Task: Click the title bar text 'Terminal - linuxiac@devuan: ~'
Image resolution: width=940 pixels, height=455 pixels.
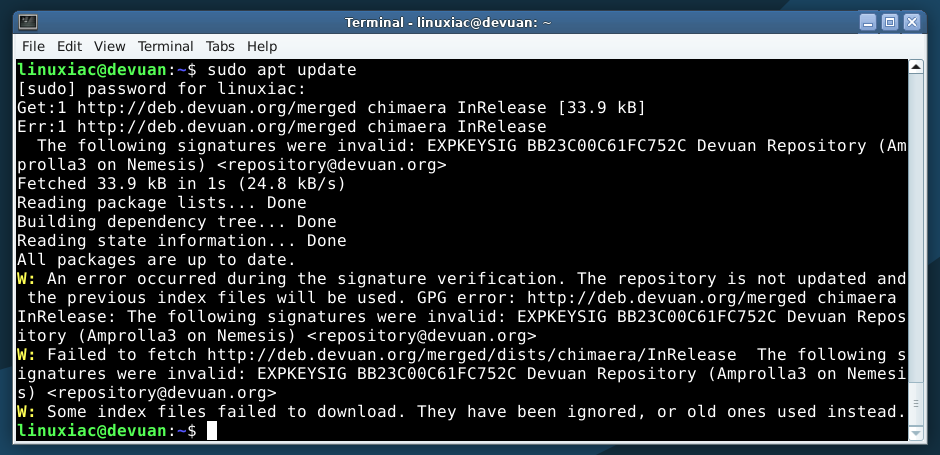Action: click(x=448, y=23)
